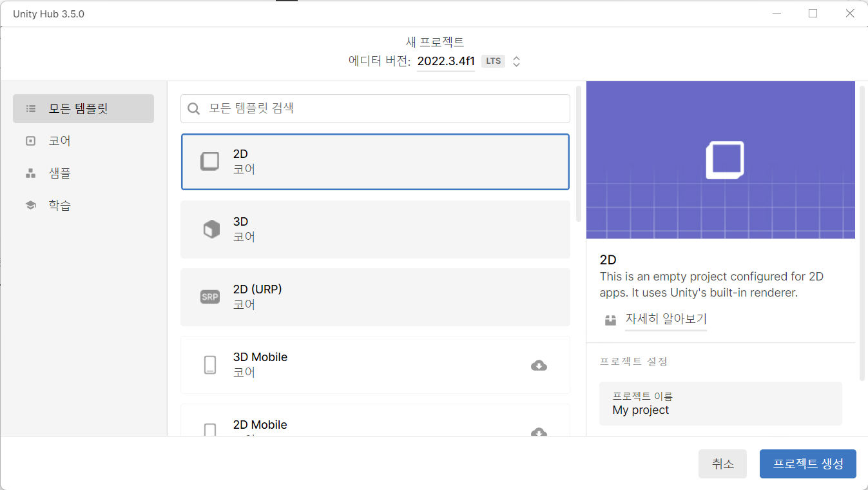Click the 프로젝트 생성 button
The image size is (868, 490).
point(808,464)
